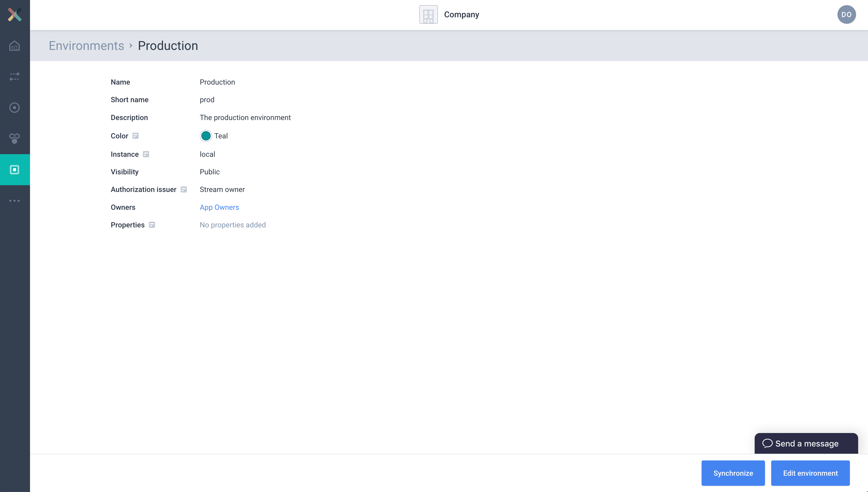Click the Teal color swatch
The image size is (868, 492).
point(205,136)
